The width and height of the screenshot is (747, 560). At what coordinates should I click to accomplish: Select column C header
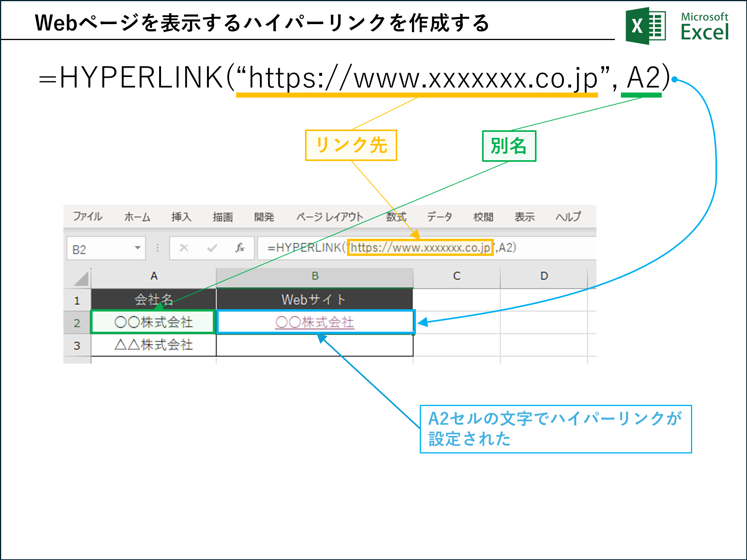click(x=457, y=276)
